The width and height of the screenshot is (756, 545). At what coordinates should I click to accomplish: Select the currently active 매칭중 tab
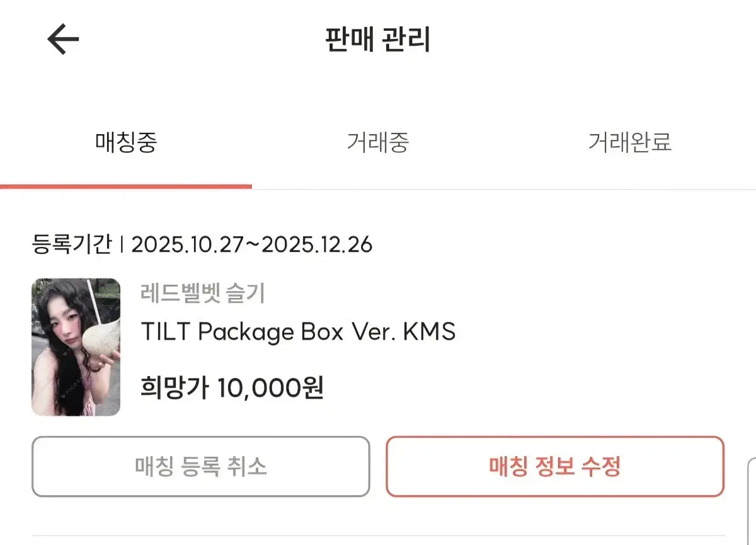pos(126,144)
